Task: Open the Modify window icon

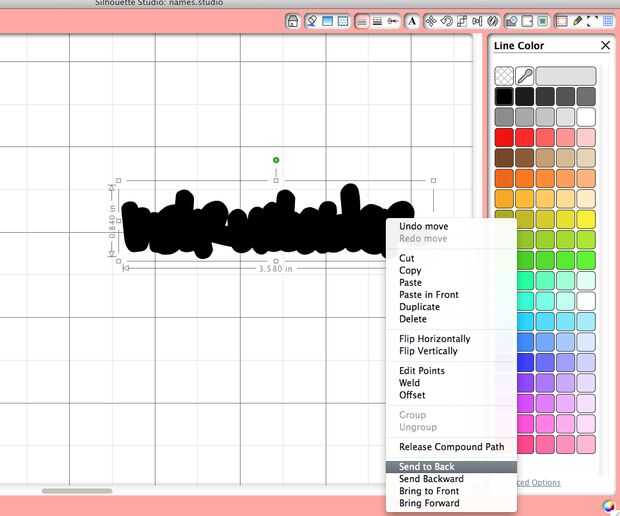Action: 512,21
